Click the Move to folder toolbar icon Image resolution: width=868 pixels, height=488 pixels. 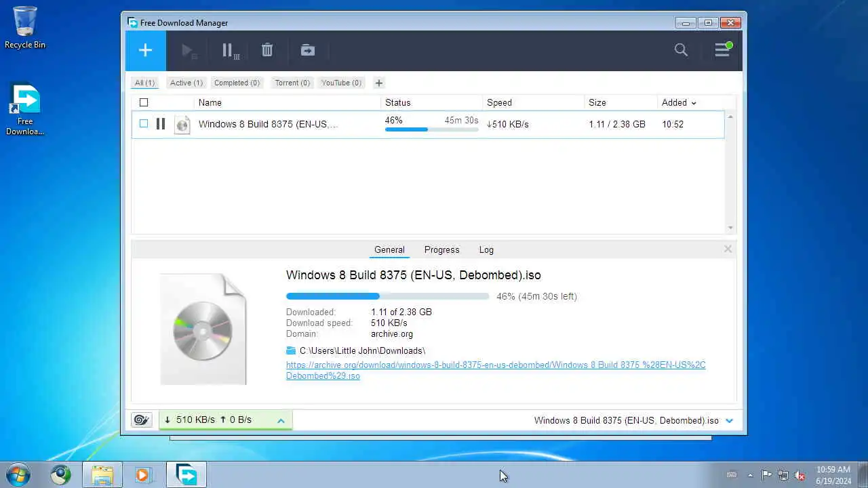[x=308, y=50]
